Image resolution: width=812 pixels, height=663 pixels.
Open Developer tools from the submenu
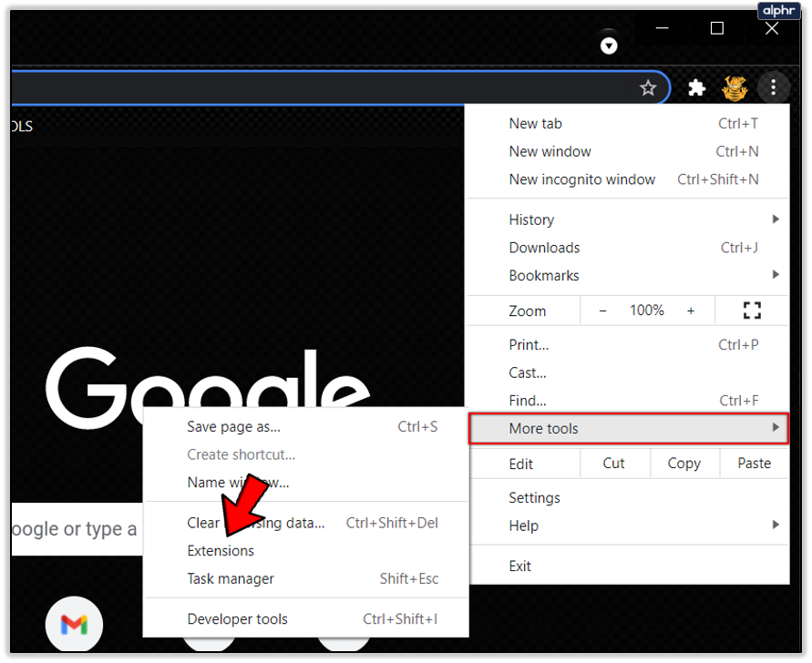point(306,619)
